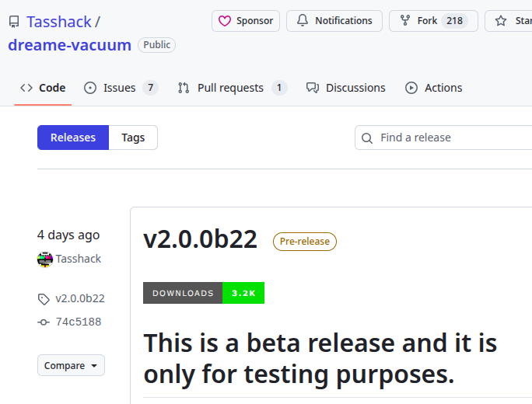This screenshot has width=532, height=404.
Task: Open the dreame-vacuum repository link
Action: pyautogui.click(x=69, y=45)
